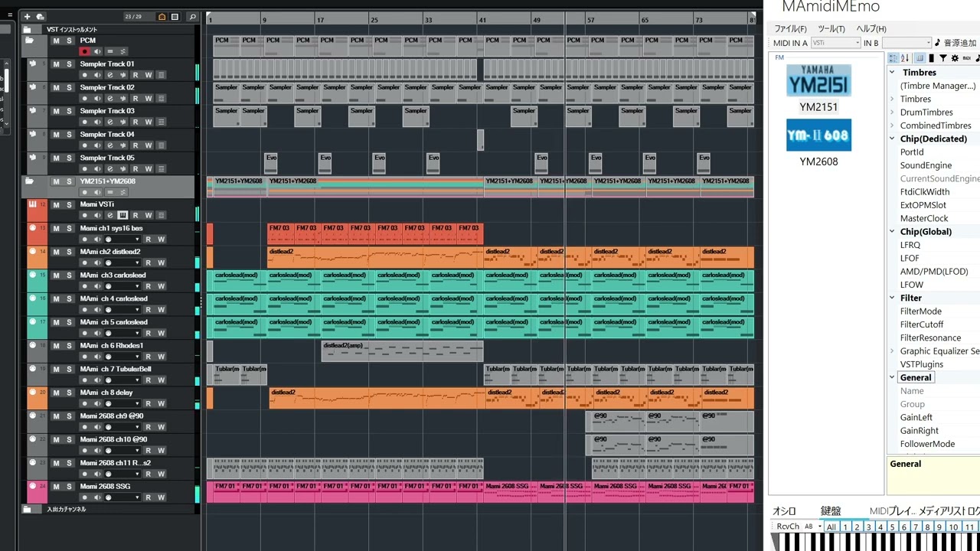Image resolution: width=980 pixels, height=551 pixels.
Task: Click the track preset icon next to plus button
Action: point(40,16)
